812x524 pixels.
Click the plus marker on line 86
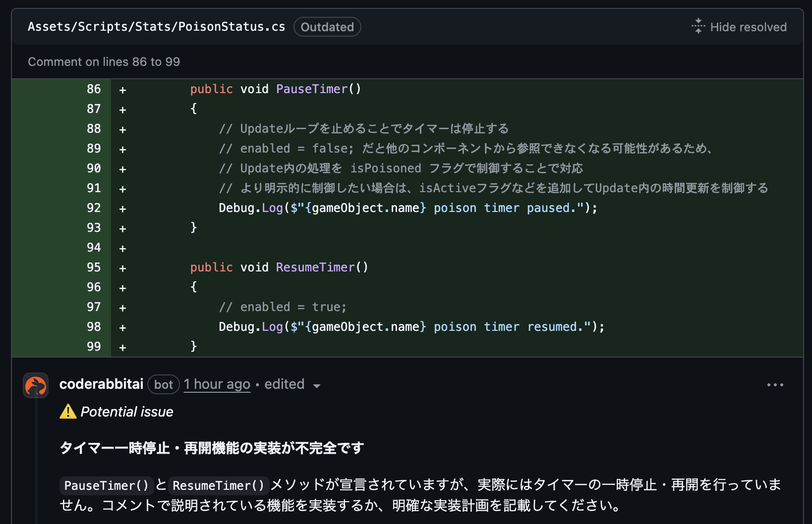tap(122, 90)
